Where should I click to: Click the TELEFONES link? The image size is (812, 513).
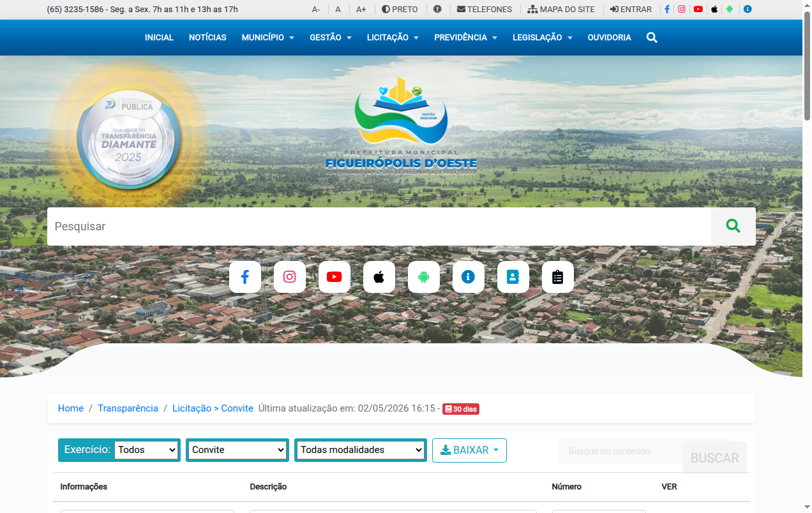[485, 10]
